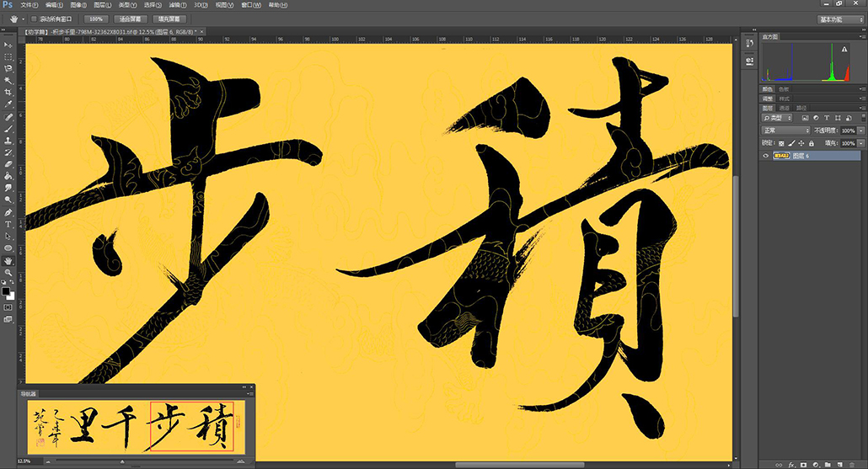Viewport: 868px width, 469px height.
Task: Click histogram cache warning triangle
Action: [844, 49]
